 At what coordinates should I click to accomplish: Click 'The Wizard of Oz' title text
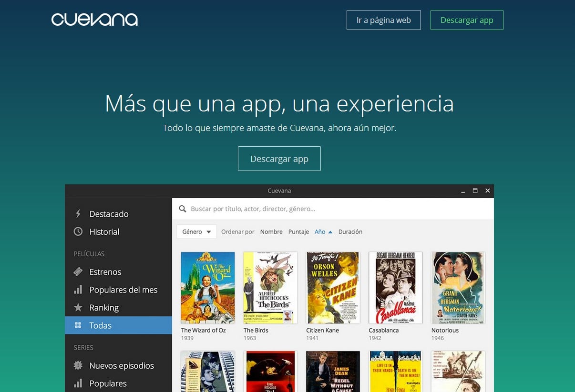point(203,330)
